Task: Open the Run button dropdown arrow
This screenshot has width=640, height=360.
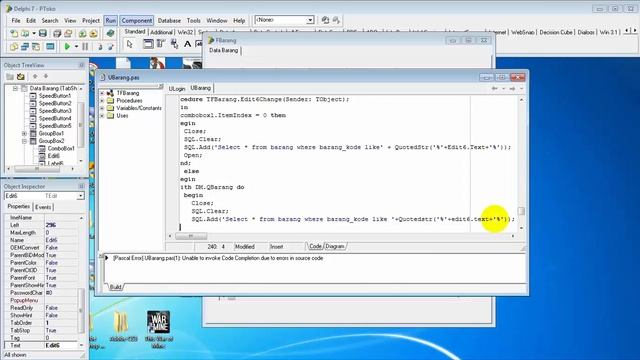Action: pos(76,47)
